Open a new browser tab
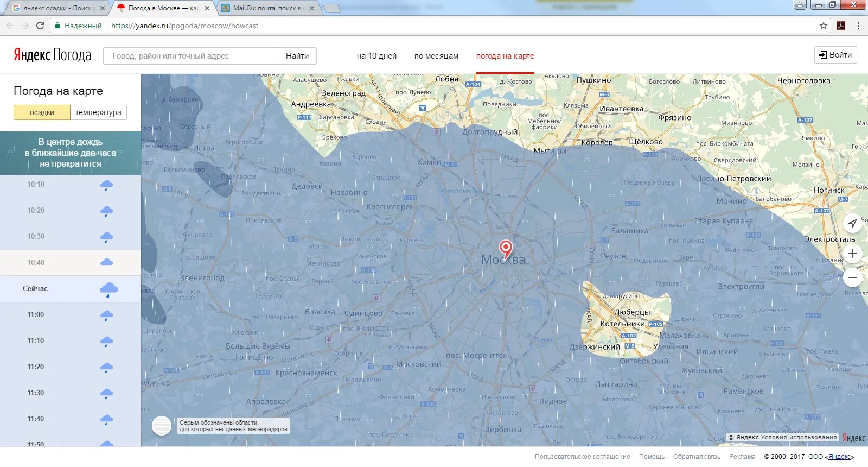This screenshot has width=868, height=467. pyautogui.click(x=331, y=8)
